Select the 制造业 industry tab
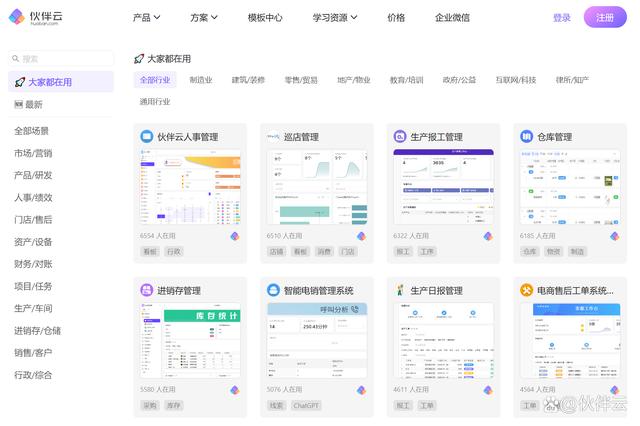This screenshot has width=640, height=426. click(201, 80)
